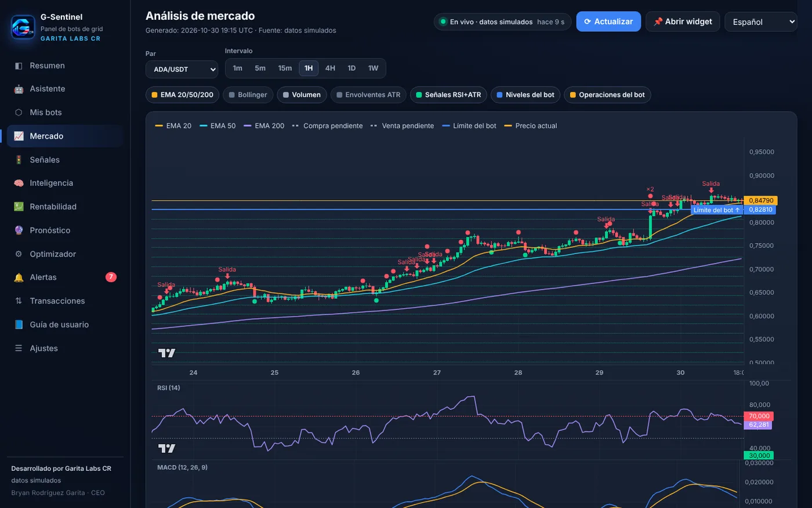Select the 15m interval tab
812x508 pixels.
click(x=285, y=68)
